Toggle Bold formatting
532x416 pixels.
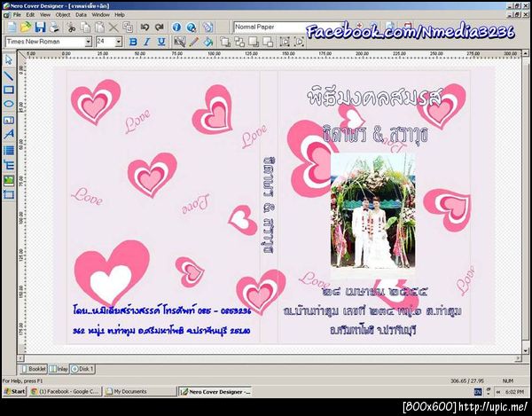133,42
